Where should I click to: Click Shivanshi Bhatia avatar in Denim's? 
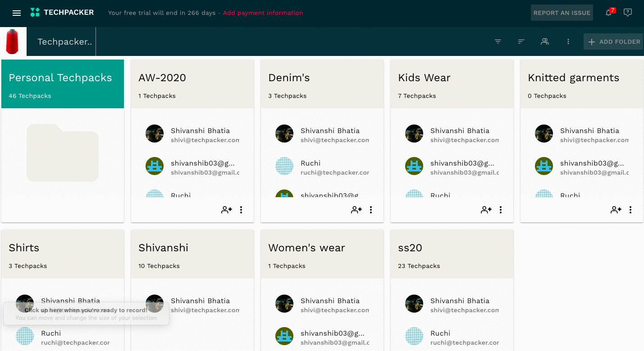(x=284, y=134)
